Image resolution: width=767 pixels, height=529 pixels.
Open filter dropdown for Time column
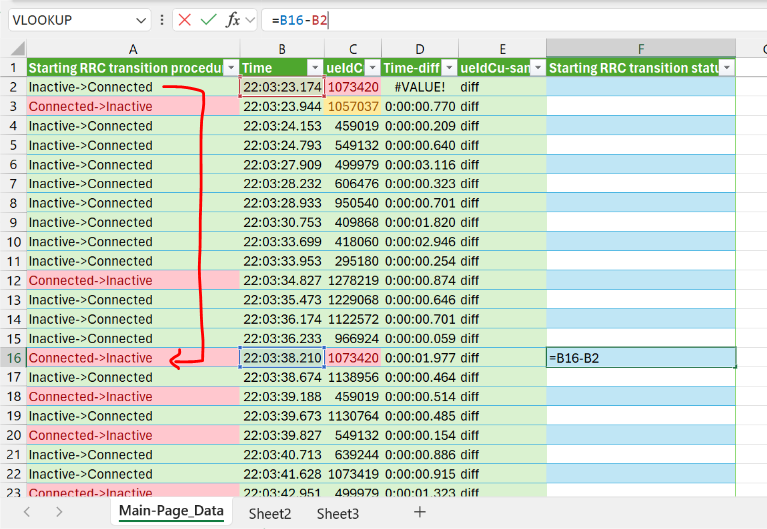coord(316,68)
